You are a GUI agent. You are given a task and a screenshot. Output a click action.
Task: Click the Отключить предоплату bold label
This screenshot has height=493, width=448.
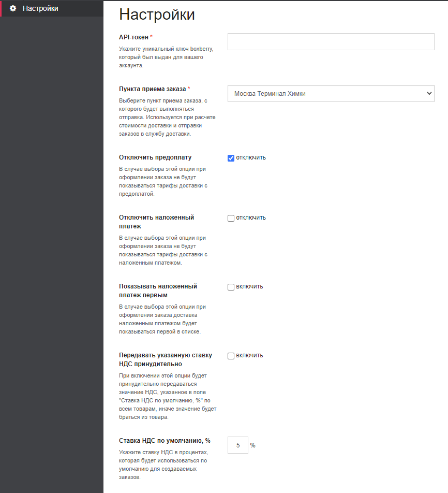155,157
